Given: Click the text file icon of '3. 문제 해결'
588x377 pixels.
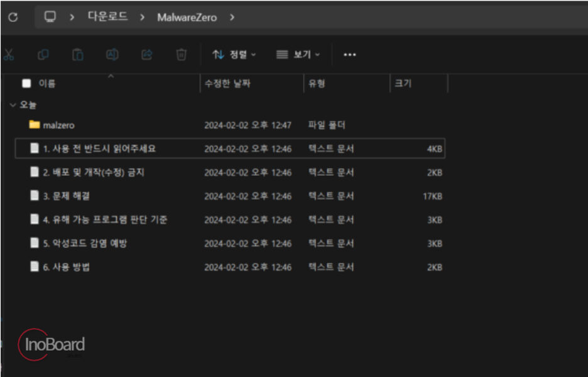Looking at the screenshot, I should [x=35, y=195].
